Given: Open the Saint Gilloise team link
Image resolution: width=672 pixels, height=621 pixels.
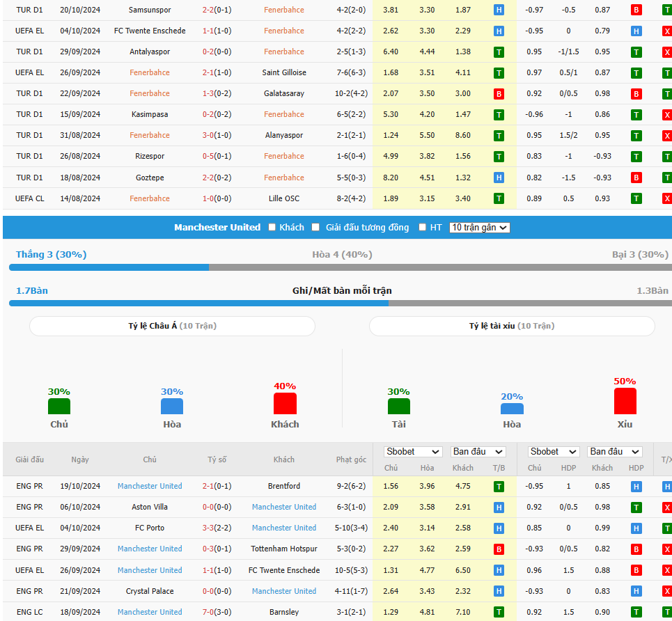Looking at the screenshot, I should (284, 73).
